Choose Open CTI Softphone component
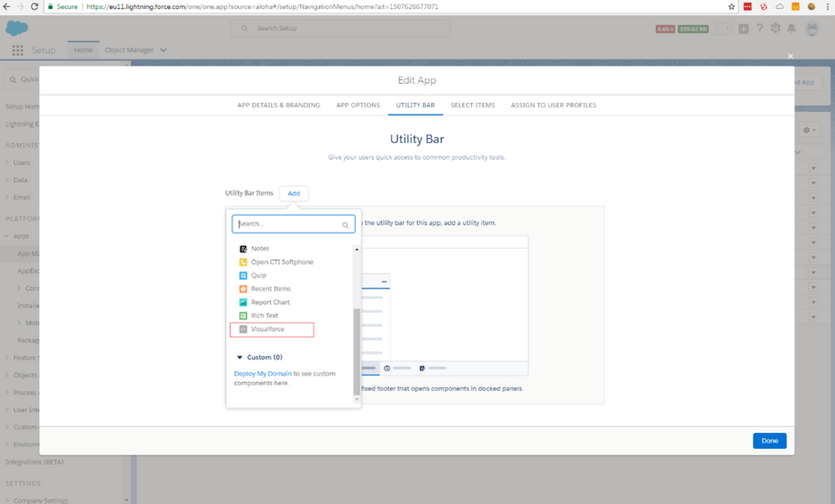Screen dimensions: 835x504 (x=277, y=262)
